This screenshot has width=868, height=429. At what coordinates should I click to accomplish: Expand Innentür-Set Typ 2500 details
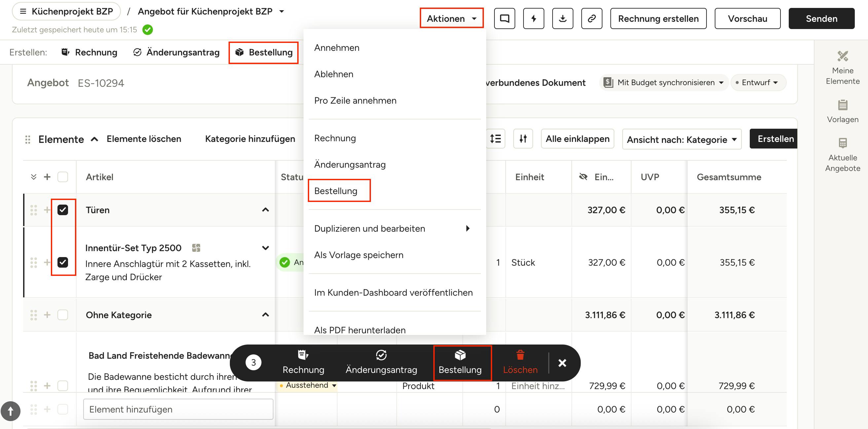tap(266, 248)
